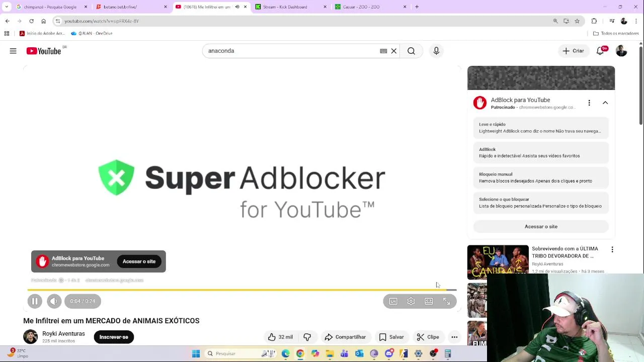The width and height of the screenshot is (644, 362).
Task: Mute the video player volume
Action: pyautogui.click(x=54, y=301)
